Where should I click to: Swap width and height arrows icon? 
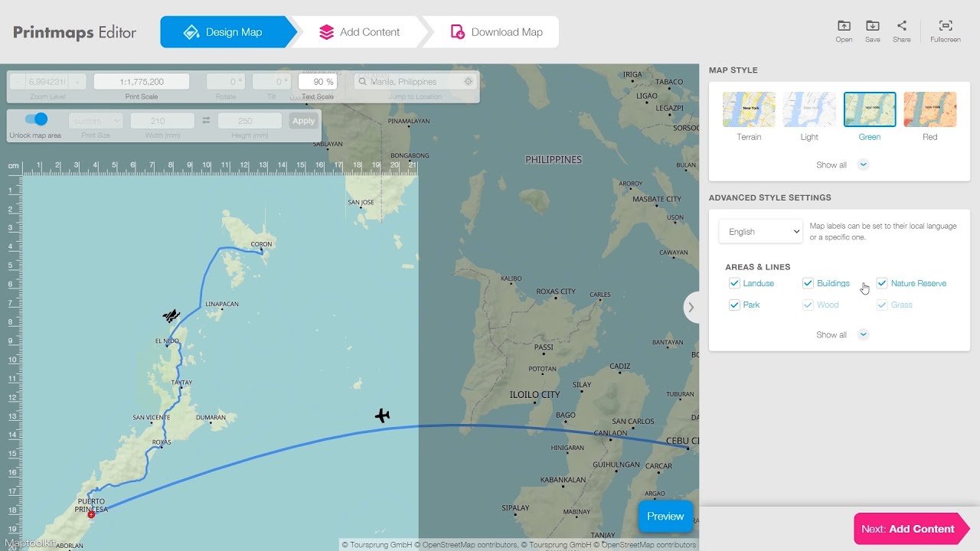click(206, 121)
